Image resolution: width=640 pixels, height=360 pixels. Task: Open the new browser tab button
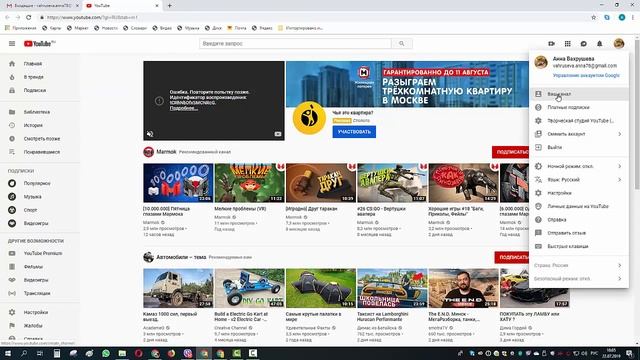169,6
